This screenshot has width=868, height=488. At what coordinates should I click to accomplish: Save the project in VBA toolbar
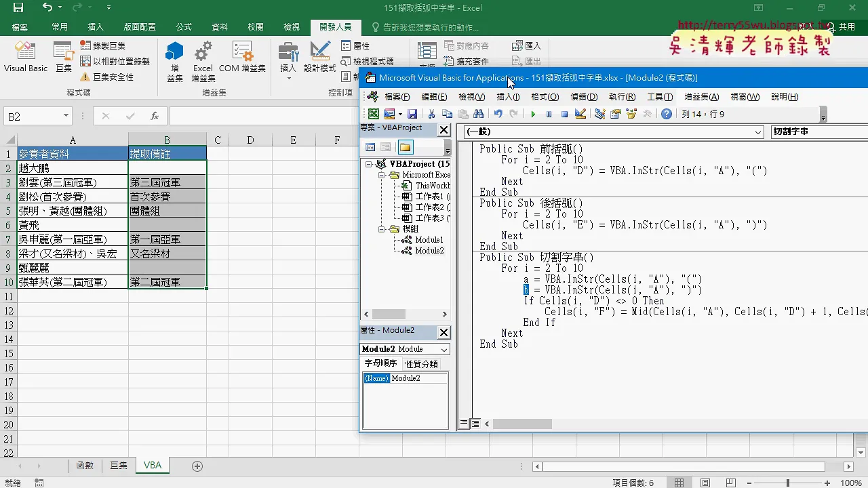(x=412, y=114)
